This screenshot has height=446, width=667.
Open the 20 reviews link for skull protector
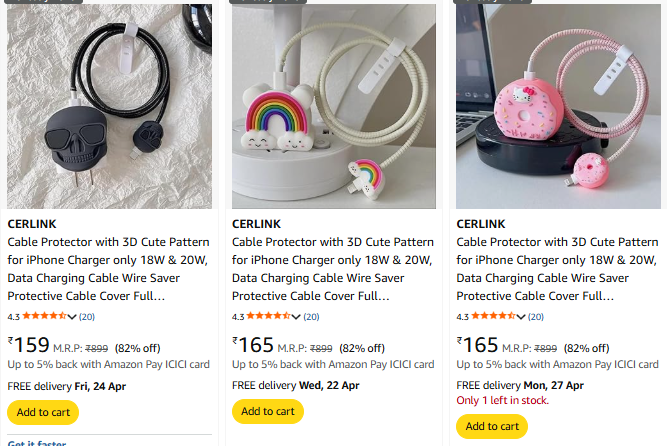point(87,317)
